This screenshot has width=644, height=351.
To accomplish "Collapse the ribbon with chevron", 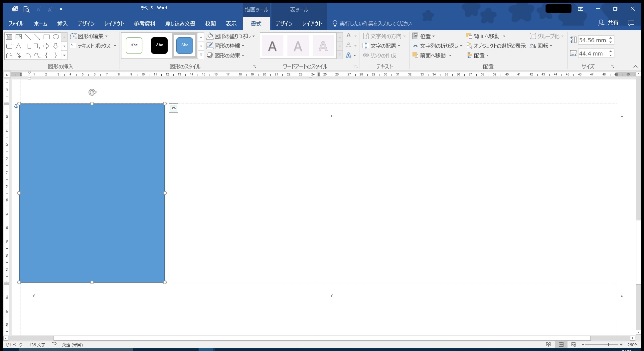I will [635, 66].
